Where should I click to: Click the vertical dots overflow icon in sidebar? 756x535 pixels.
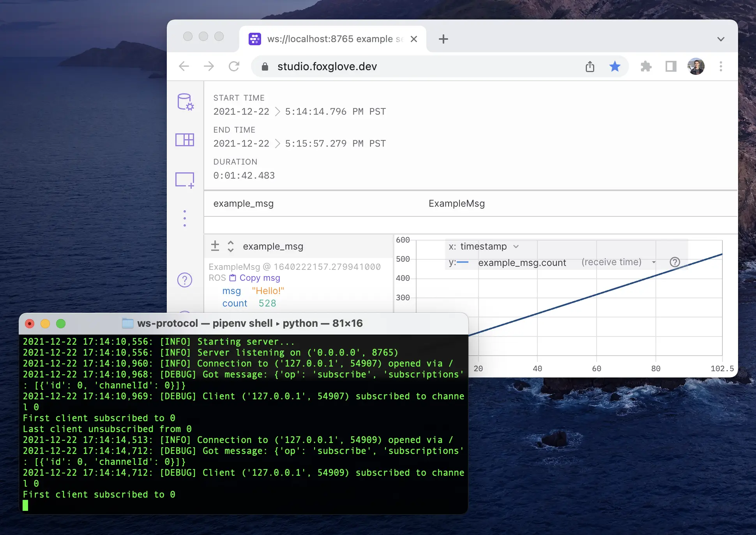[x=184, y=218]
